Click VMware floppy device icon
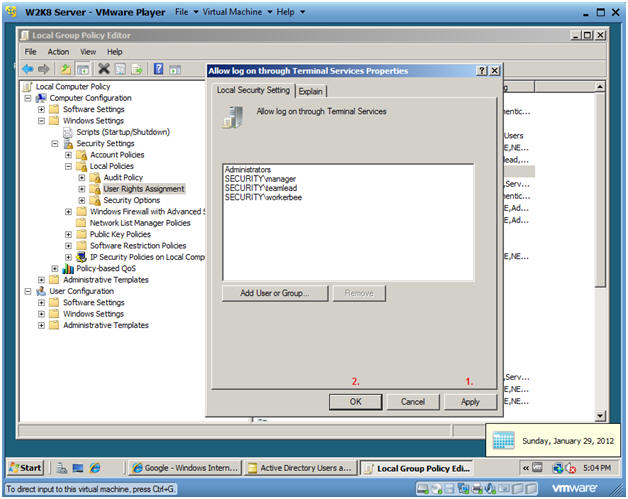This screenshot has height=499, width=628. pos(450,489)
